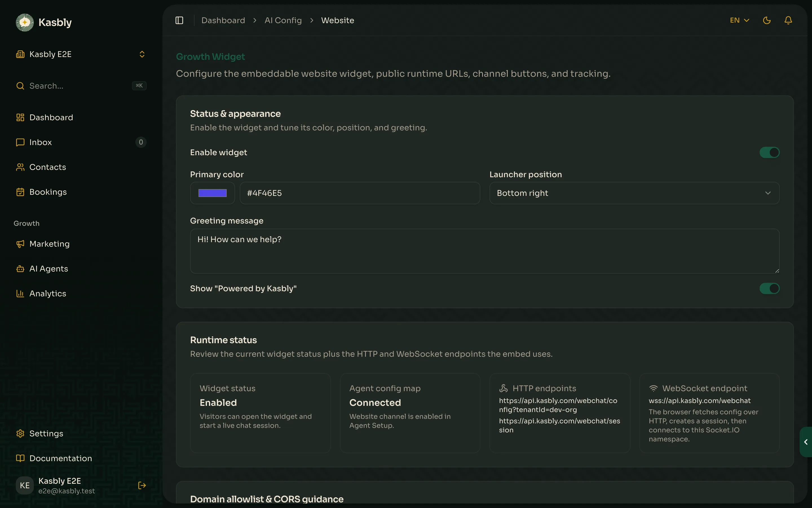Click the Status & appearance heading
812x508 pixels.
click(x=235, y=114)
